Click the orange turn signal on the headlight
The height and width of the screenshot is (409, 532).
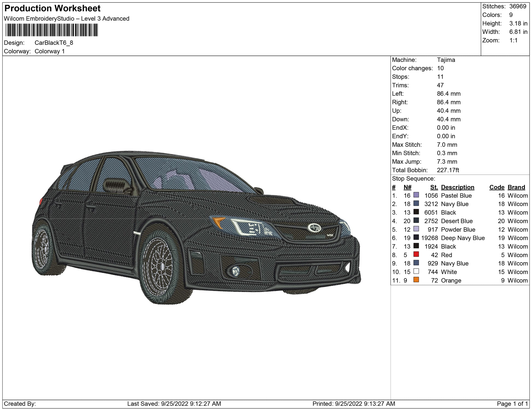click(x=219, y=221)
